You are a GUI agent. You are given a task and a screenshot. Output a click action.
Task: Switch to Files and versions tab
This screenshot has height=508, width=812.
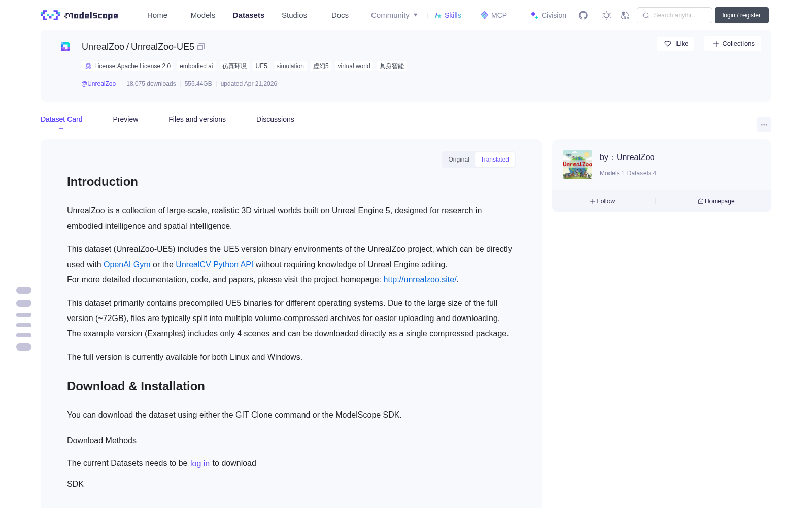pyautogui.click(x=197, y=119)
